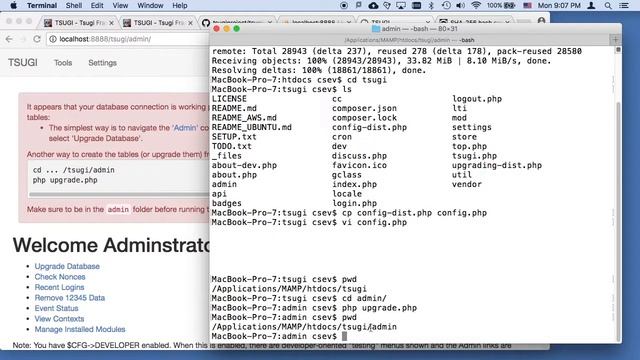Click 'README_UBUNTU.md' in the terminal listing

click(x=251, y=127)
